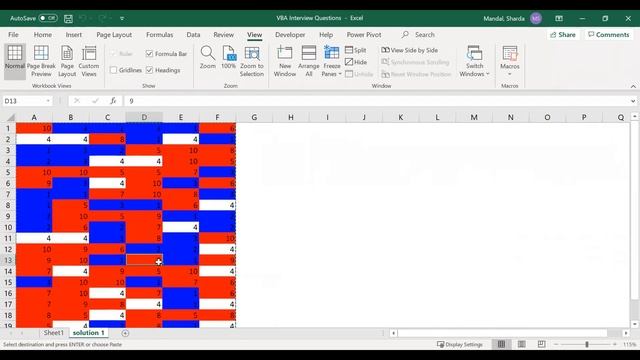Open the Formulas tab
The width and height of the screenshot is (640, 360).
pos(160,35)
